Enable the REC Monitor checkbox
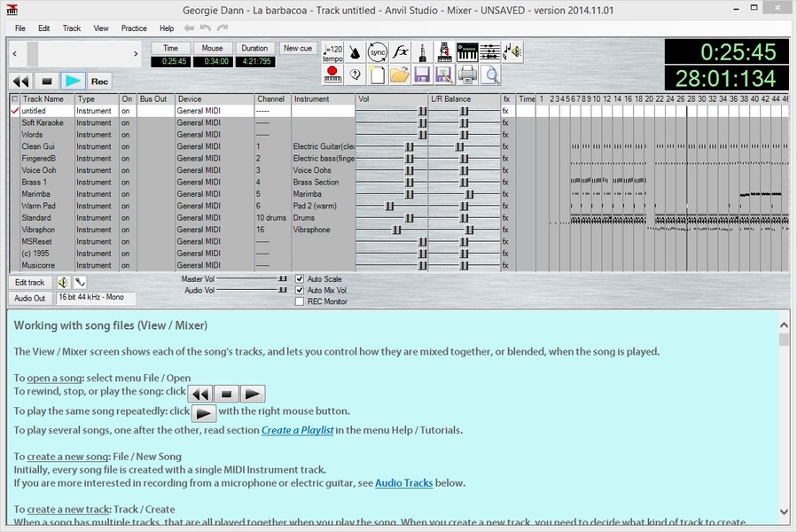Image resolution: width=797 pixels, height=532 pixels. click(x=300, y=301)
